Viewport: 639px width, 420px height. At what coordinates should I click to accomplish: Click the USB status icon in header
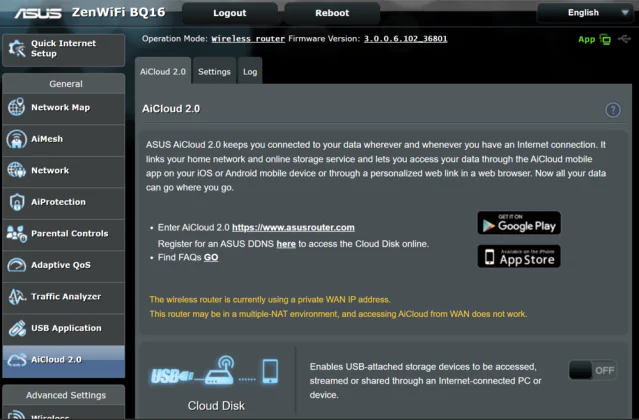[624, 39]
